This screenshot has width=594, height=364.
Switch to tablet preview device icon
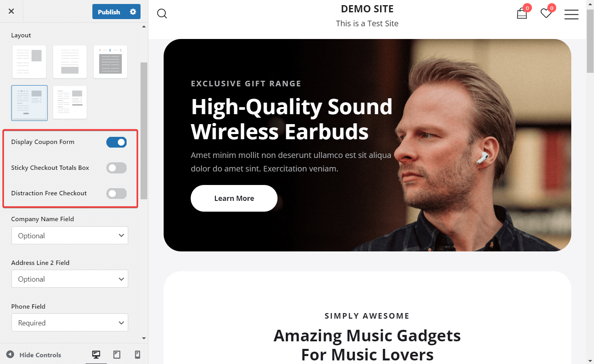coord(117,354)
